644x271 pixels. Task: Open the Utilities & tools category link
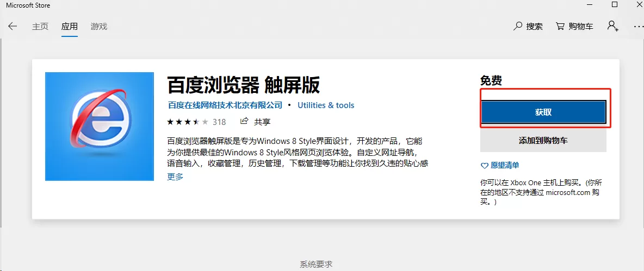(x=326, y=105)
